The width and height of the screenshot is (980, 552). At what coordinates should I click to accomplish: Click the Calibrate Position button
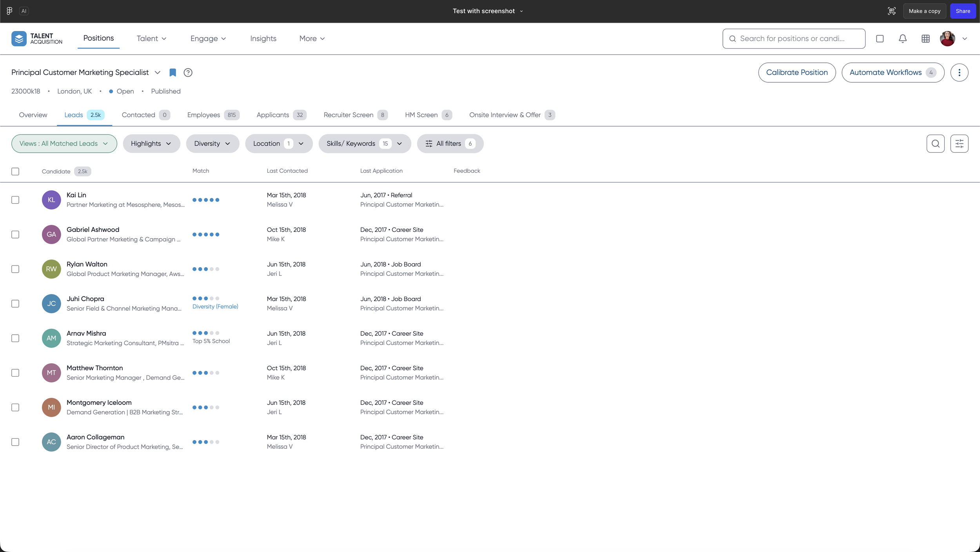point(797,73)
